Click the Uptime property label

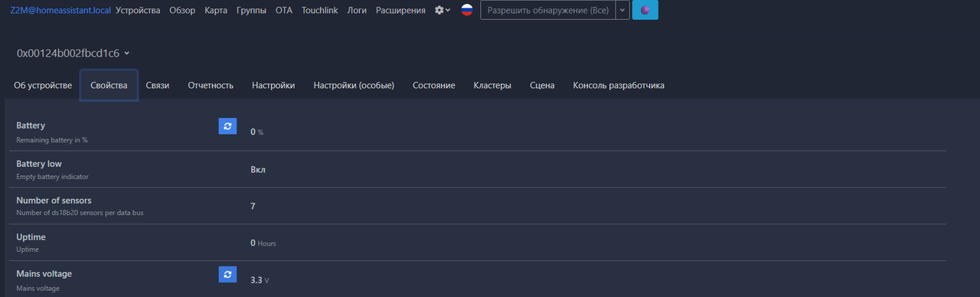tap(31, 237)
